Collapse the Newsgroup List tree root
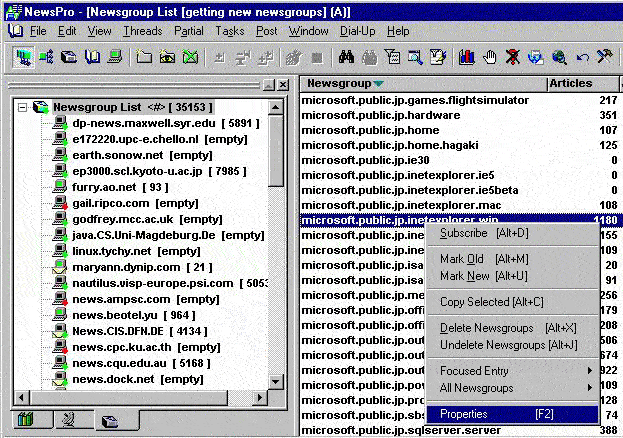 [x=23, y=107]
